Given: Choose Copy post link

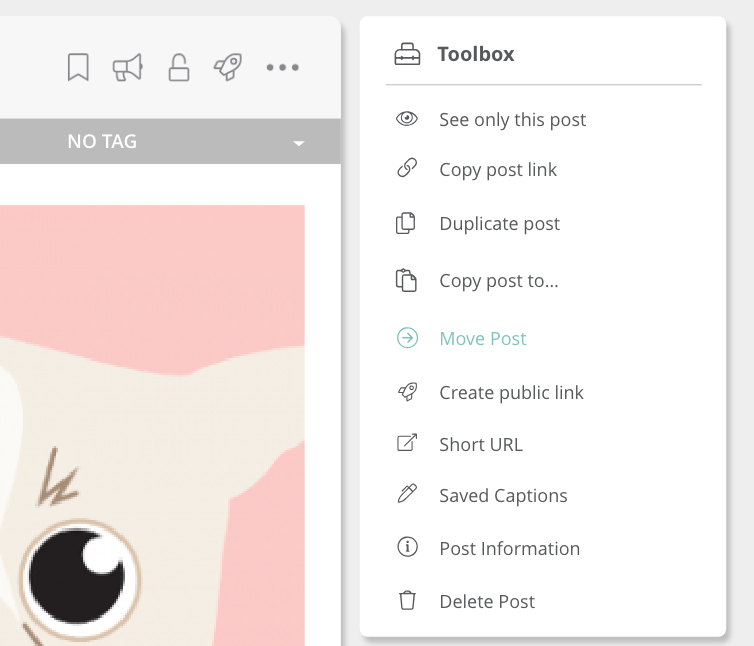Looking at the screenshot, I should tap(498, 170).
